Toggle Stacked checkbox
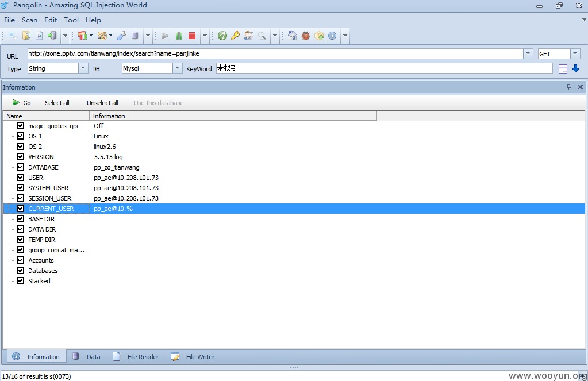Viewport: 588px width, 381px height. (x=21, y=280)
